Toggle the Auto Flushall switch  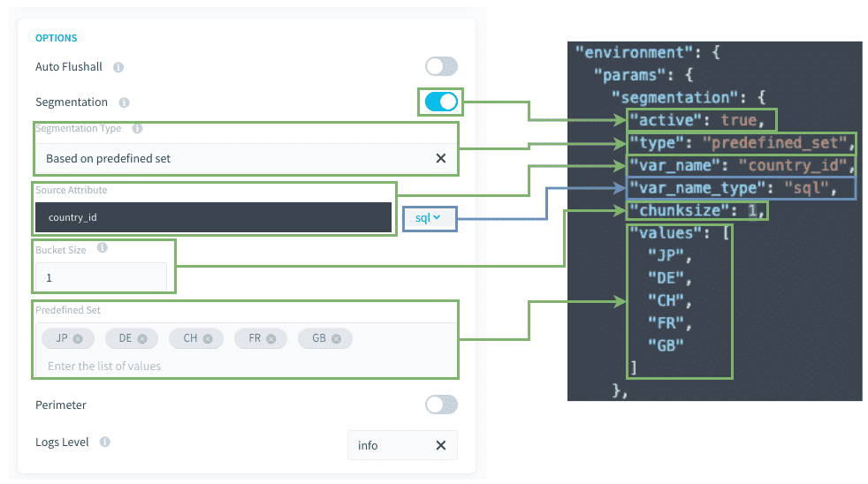441,66
